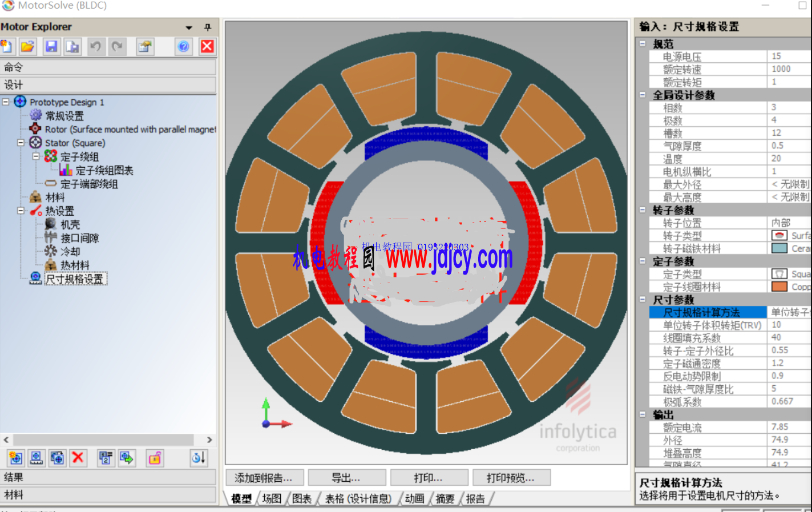Select the Stator (Square) node
The width and height of the screenshot is (812, 512).
[75, 143]
